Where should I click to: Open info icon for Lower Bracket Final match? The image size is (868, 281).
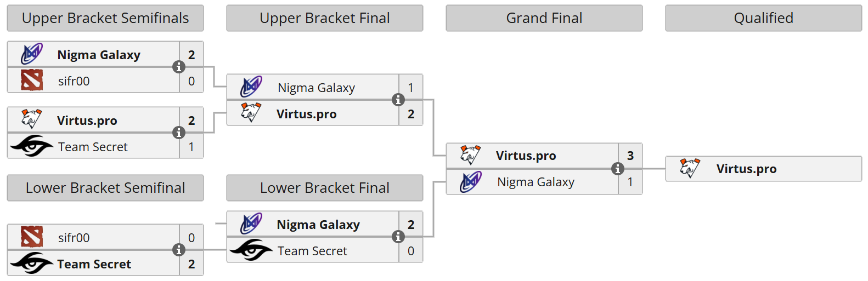[398, 237]
